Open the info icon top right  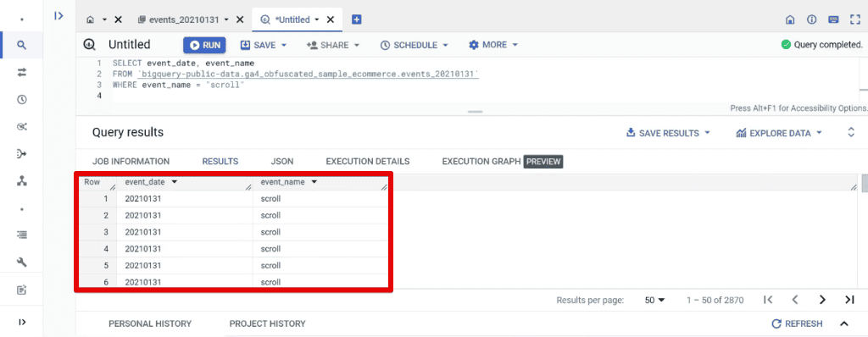pyautogui.click(x=812, y=20)
